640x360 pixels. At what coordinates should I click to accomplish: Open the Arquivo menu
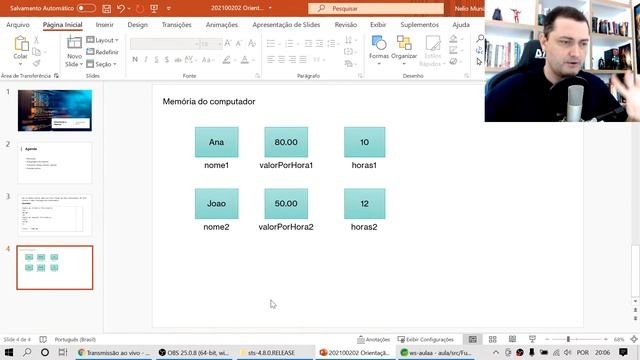click(18, 25)
